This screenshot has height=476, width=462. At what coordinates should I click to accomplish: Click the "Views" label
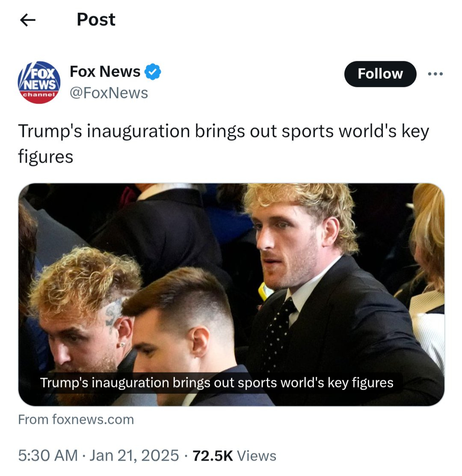click(x=257, y=455)
